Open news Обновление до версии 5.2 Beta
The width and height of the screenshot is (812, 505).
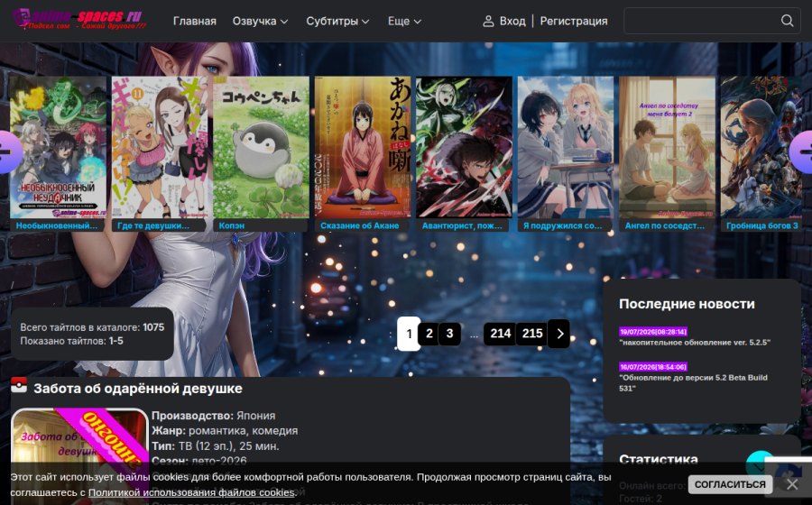[694, 383]
